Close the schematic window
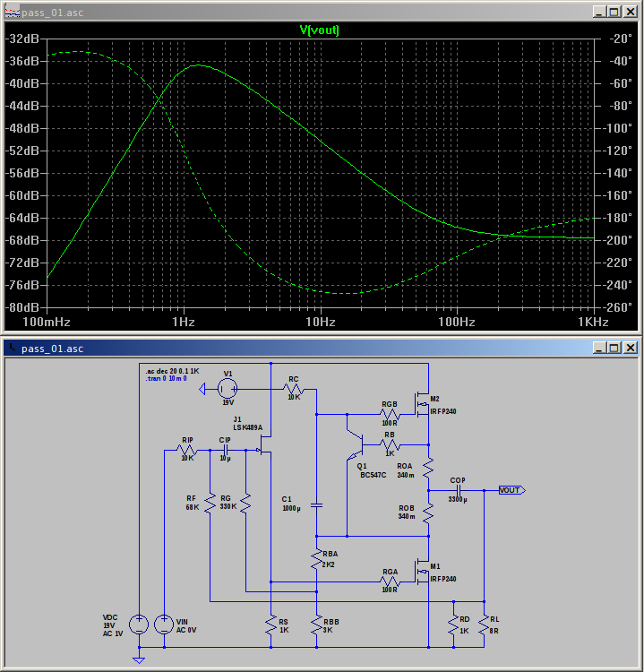 (x=631, y=348)
